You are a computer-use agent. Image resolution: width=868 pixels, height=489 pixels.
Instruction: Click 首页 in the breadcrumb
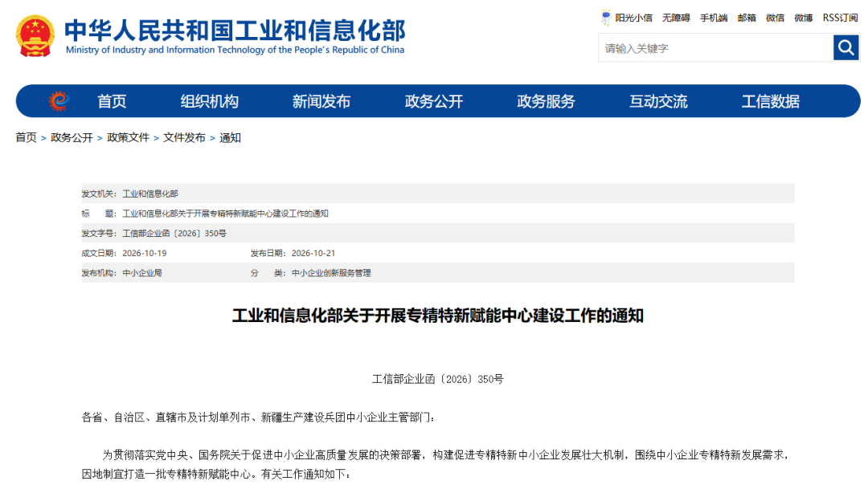[x=26, y=138]
